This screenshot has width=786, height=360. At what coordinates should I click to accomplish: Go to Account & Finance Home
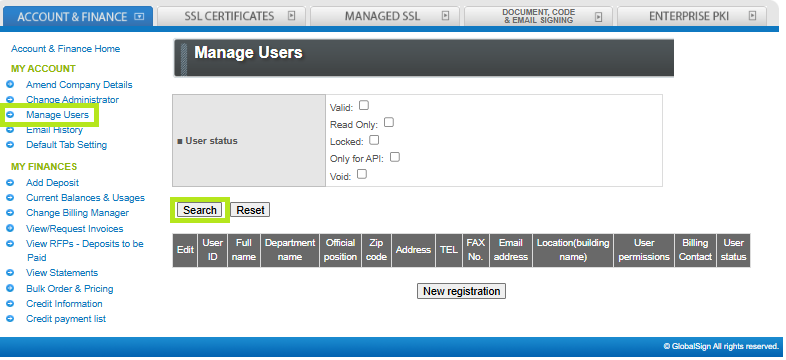[65, 49]
